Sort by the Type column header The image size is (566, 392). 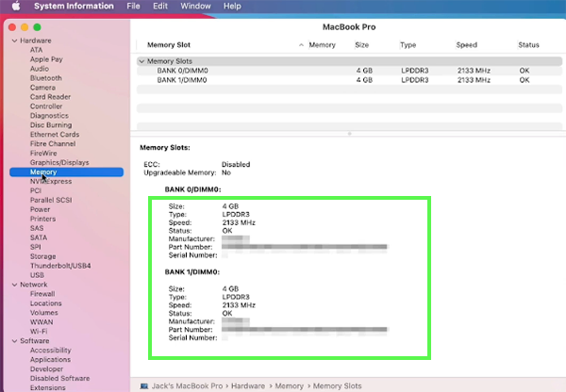pos(408,45)
